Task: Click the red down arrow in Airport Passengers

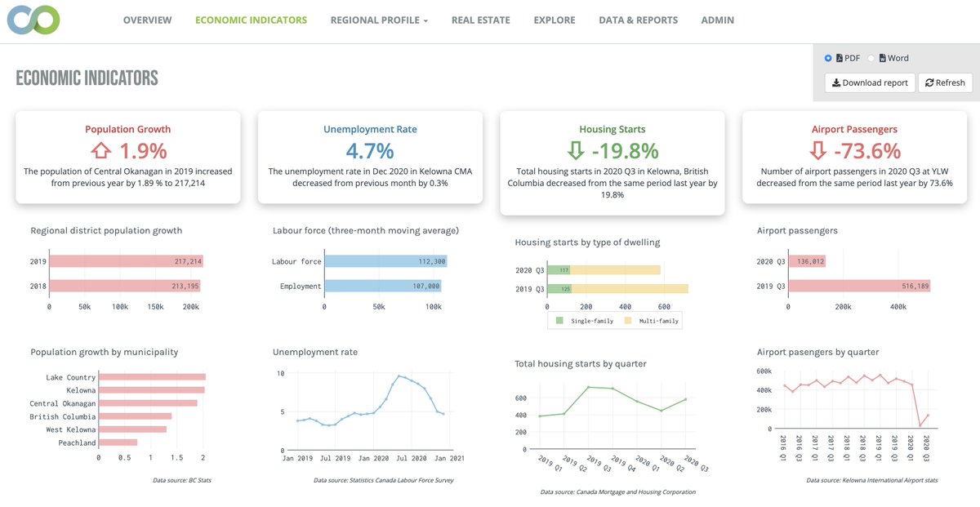Action: (x=817, y=151)
